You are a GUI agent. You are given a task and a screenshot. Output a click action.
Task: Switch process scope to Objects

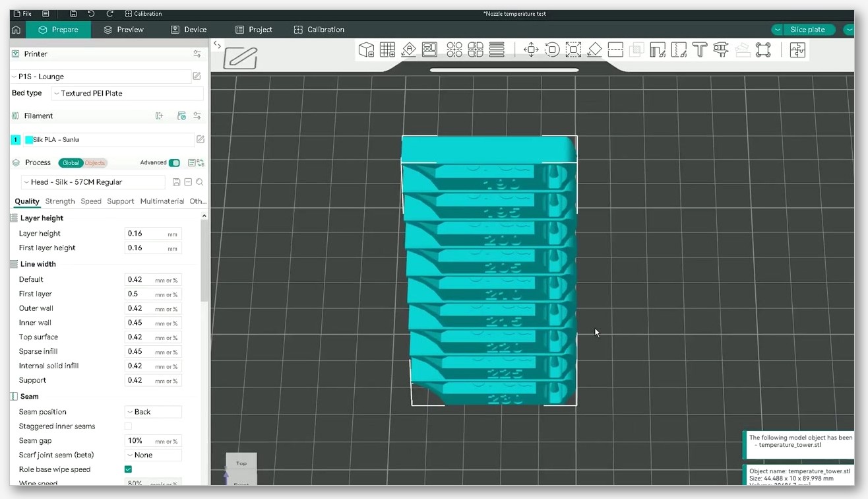[95, 163]
